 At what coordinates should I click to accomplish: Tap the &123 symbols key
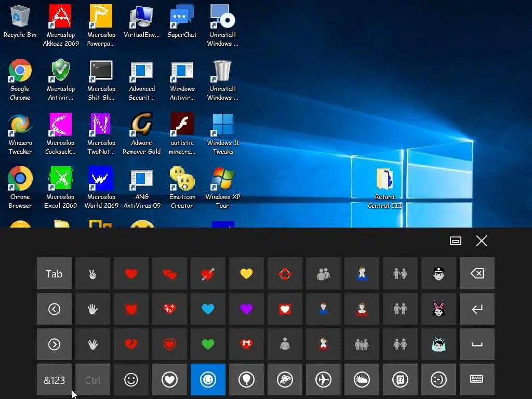[54, 380]
